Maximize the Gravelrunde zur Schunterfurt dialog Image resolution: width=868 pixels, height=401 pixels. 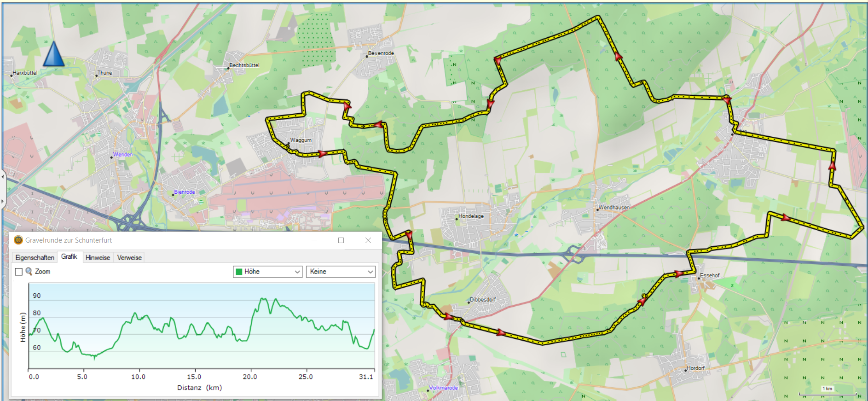tap(341, 240)
